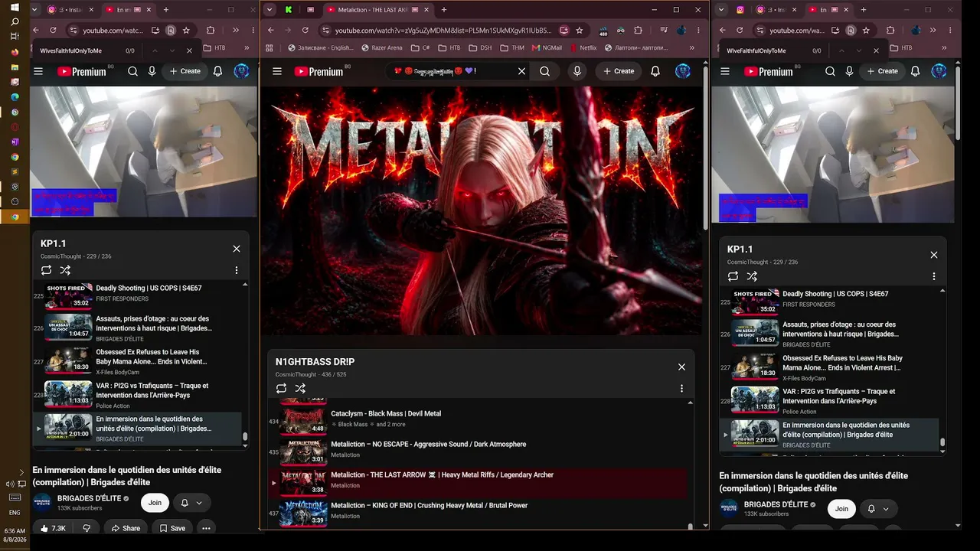Open the NGMail bookmark
Screen dimensions: 980x551
tap(547, 47)
